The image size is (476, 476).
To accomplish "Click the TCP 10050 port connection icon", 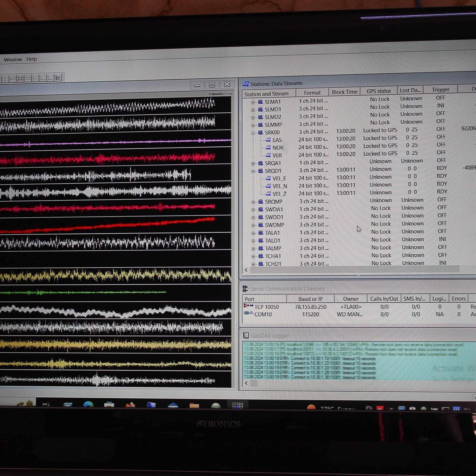I will [248, 306].
